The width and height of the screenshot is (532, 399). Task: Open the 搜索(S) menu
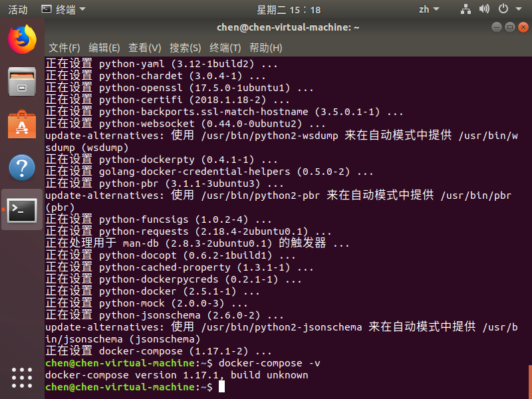coord(186,48)
